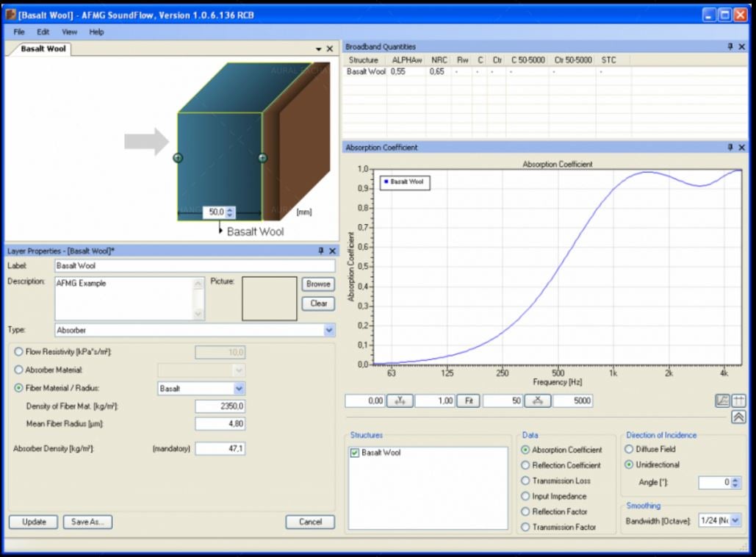Screen dimensions: 756x557
Task: Open the layer Type dropdown
Action: pyautogui.click(x=328, y=331)
